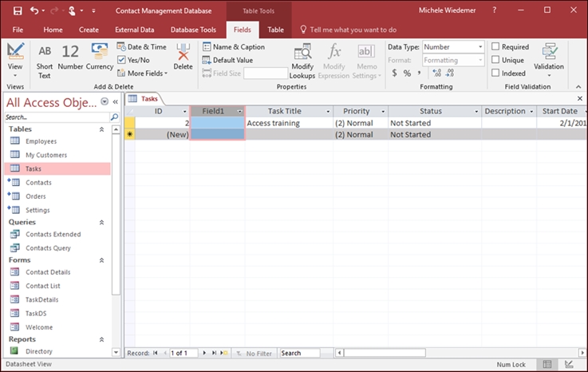
Task: Decrease decimal places
Action: [x=450, y=73]
